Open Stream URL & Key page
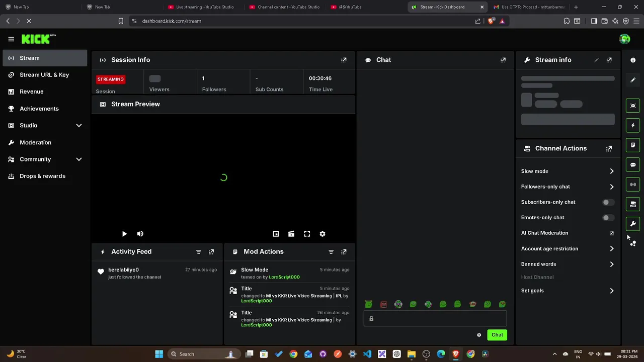 click(45, 74)
